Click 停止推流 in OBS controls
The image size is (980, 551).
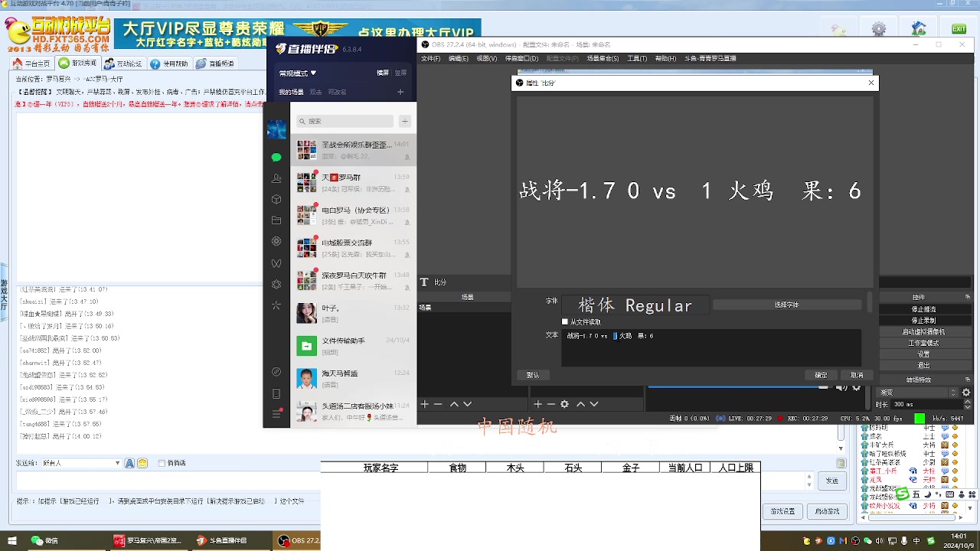tap(923, 309)
